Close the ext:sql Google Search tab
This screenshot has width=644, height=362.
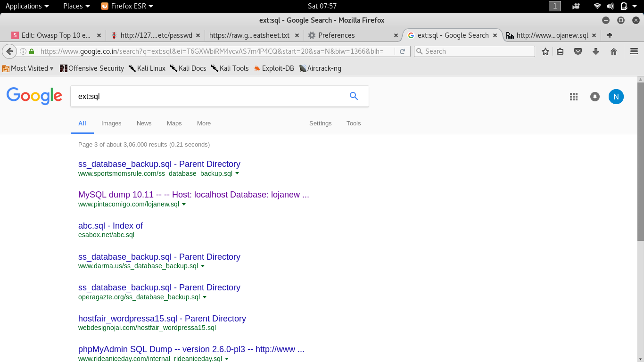click(495, 35)
